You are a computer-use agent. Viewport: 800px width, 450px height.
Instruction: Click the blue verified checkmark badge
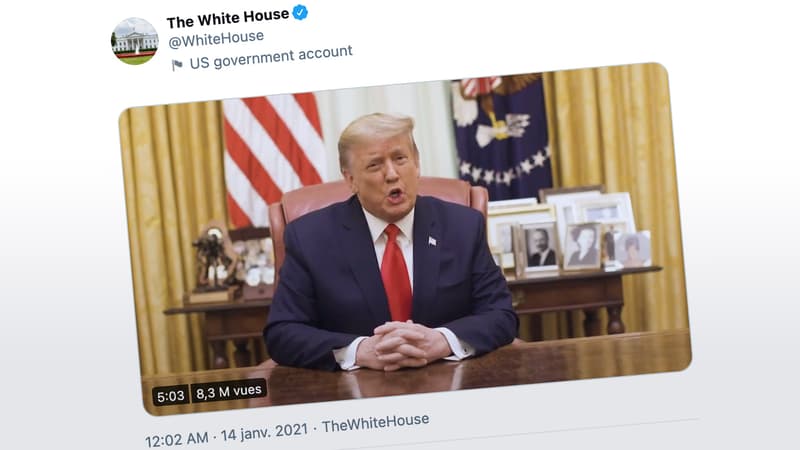coord(300,12)
